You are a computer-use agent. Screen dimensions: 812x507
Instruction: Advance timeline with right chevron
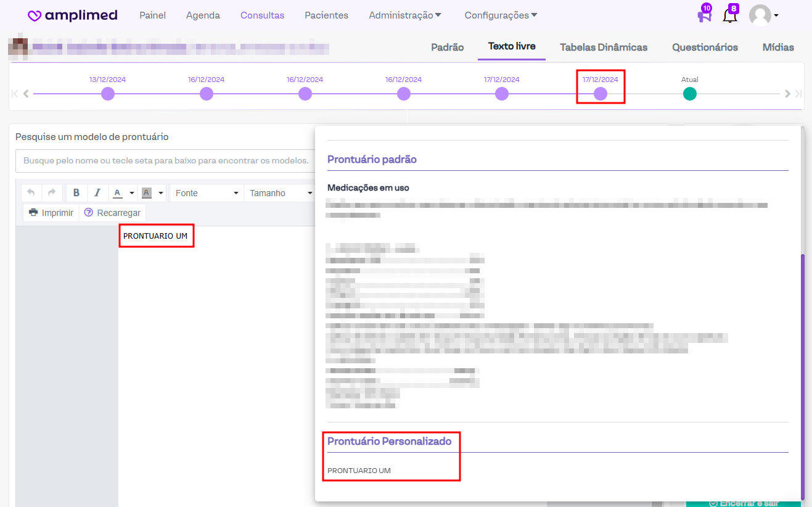click(x=787, y=94)
